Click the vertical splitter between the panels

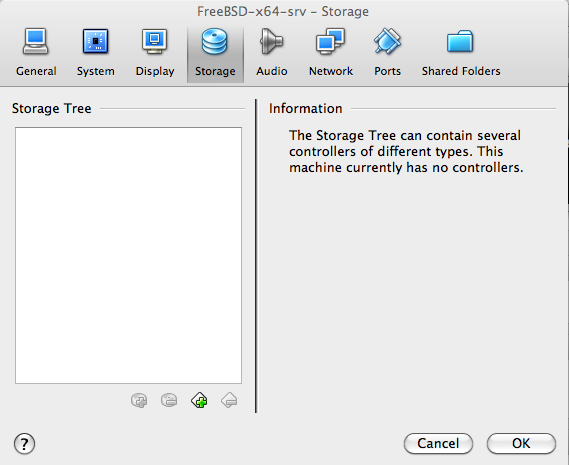pos(256,256)
